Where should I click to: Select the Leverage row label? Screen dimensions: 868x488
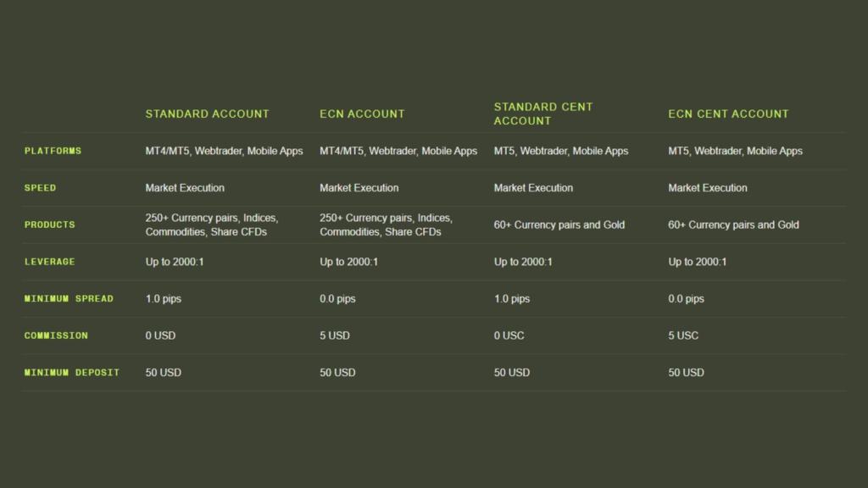[x=49, y=262]
